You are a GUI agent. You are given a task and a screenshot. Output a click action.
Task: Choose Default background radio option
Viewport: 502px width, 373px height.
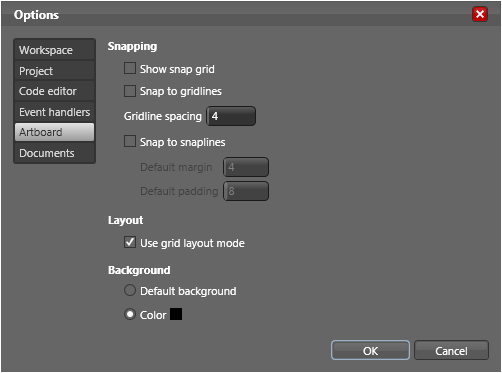[130, 290]
